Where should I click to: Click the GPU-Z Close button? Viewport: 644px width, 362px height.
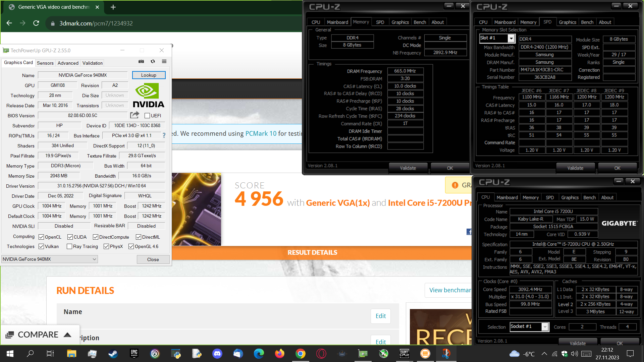pyautogui.click(x=153, y=259)
